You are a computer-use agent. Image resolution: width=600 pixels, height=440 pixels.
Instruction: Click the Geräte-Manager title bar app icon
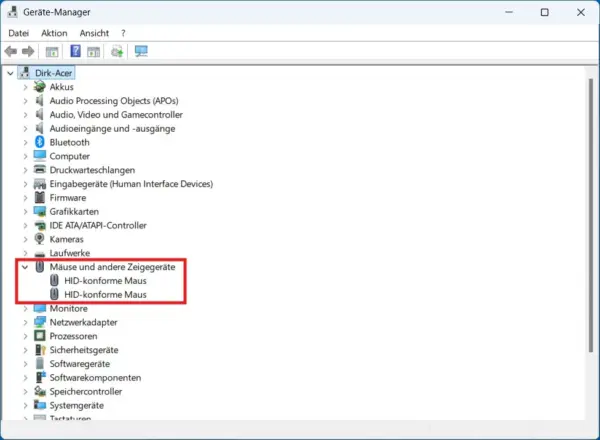click(x=13, y=12)
